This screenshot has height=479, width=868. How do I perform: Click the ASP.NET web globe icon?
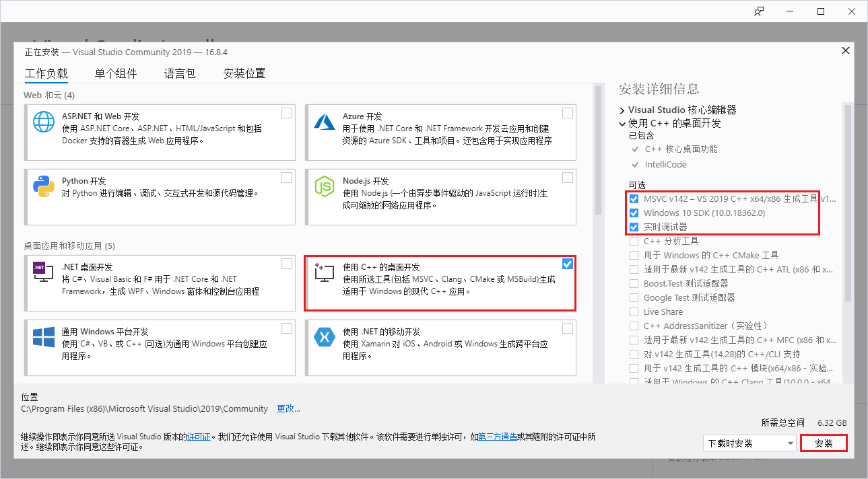click(x=44, y=122)
